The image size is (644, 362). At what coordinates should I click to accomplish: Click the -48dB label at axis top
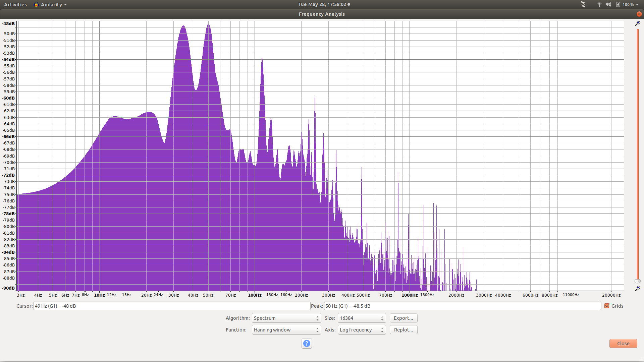point(8,24)
